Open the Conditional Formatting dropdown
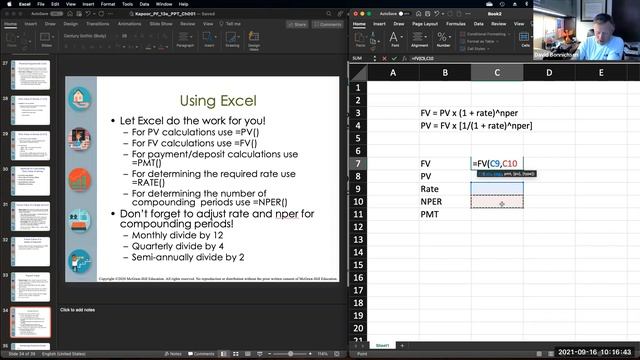 [x=509, y=34]
